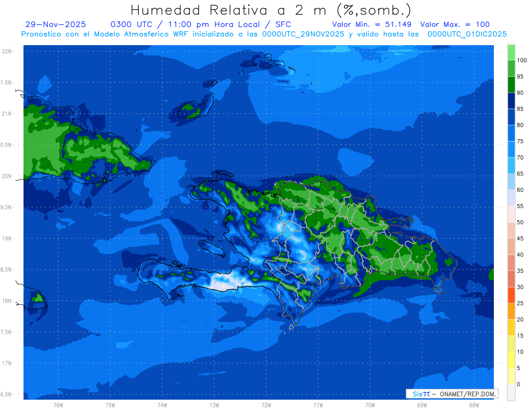This screenshot has width=532, height=411.
Task: Click the colorbar label '40'
Action: point(520,254)
